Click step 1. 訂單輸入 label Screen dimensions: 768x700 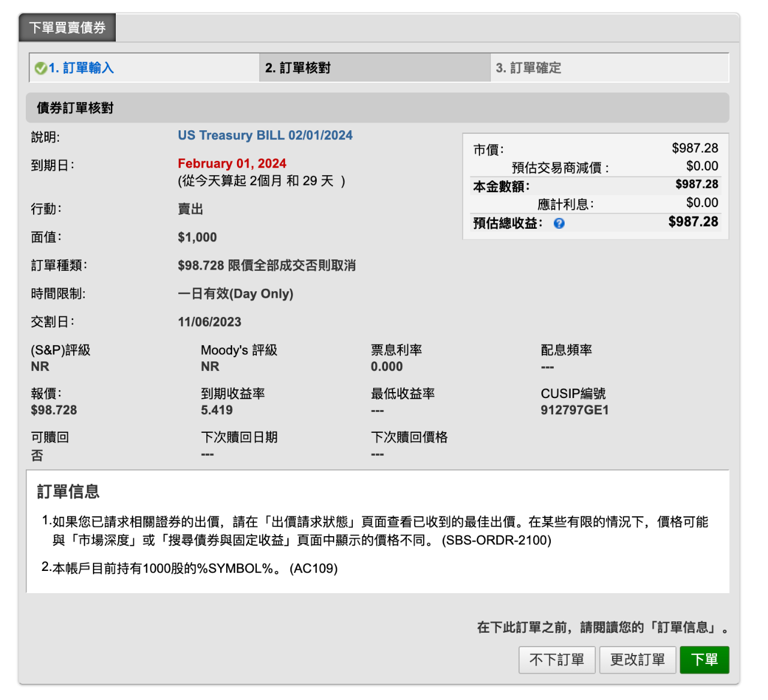81,68
